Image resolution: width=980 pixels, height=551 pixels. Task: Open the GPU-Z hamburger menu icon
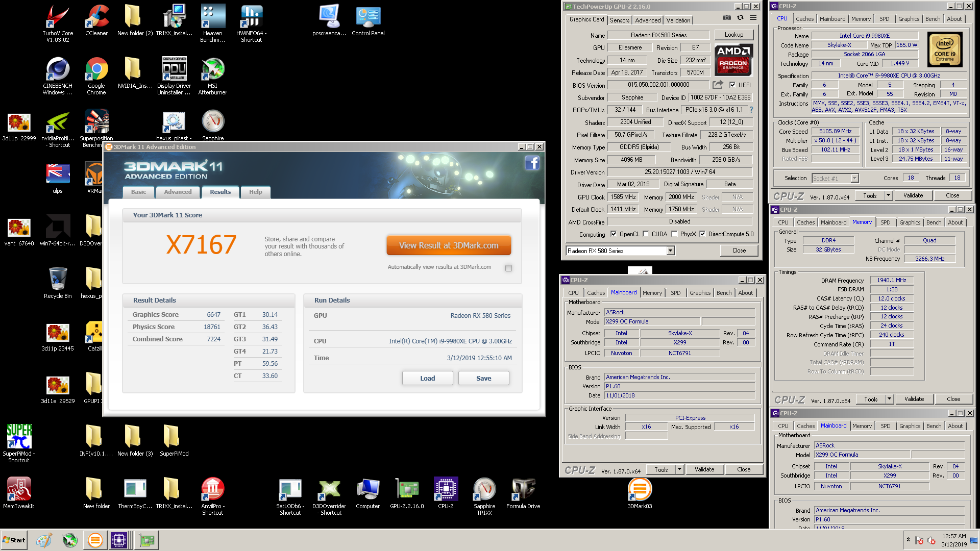[753, 18]
